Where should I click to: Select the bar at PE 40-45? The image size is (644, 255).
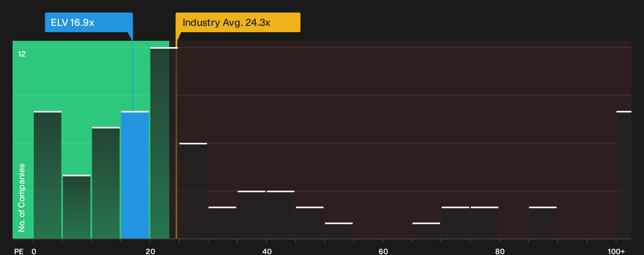(x=281, y=215)
